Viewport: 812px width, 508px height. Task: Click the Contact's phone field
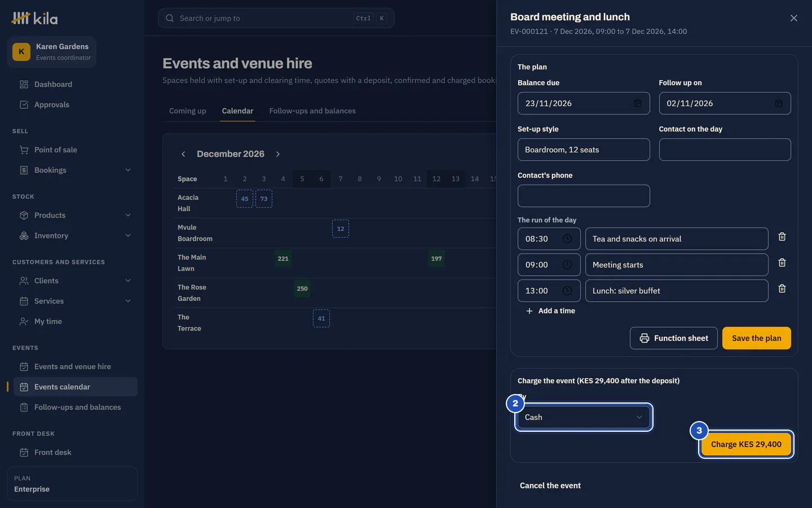point(584,196)
